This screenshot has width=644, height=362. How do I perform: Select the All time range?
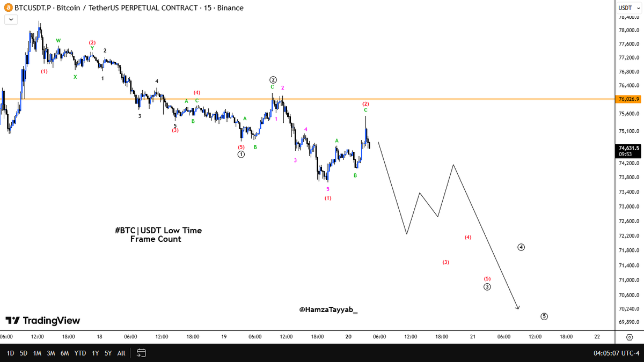click(x=121, y=353)
